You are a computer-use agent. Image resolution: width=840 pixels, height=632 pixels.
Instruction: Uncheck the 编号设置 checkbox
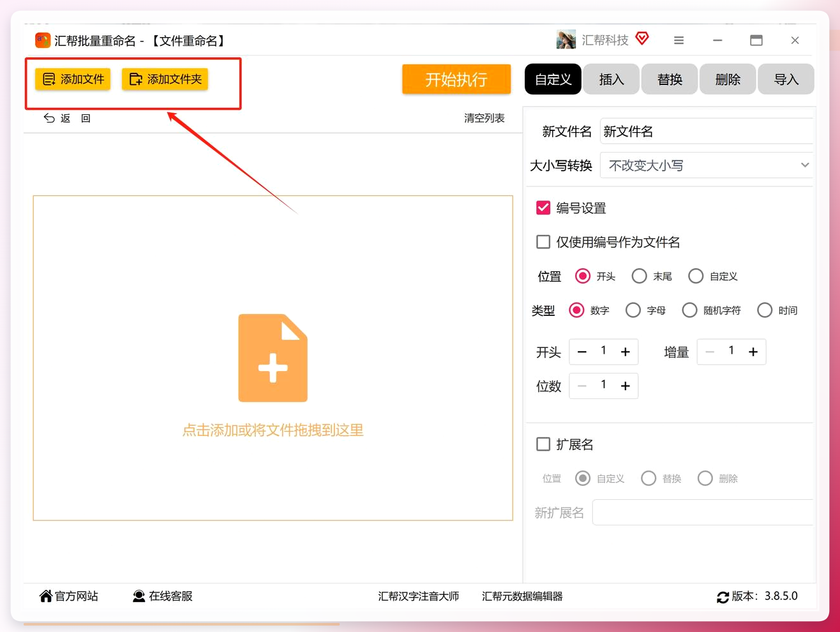click(x=543, y=208)
